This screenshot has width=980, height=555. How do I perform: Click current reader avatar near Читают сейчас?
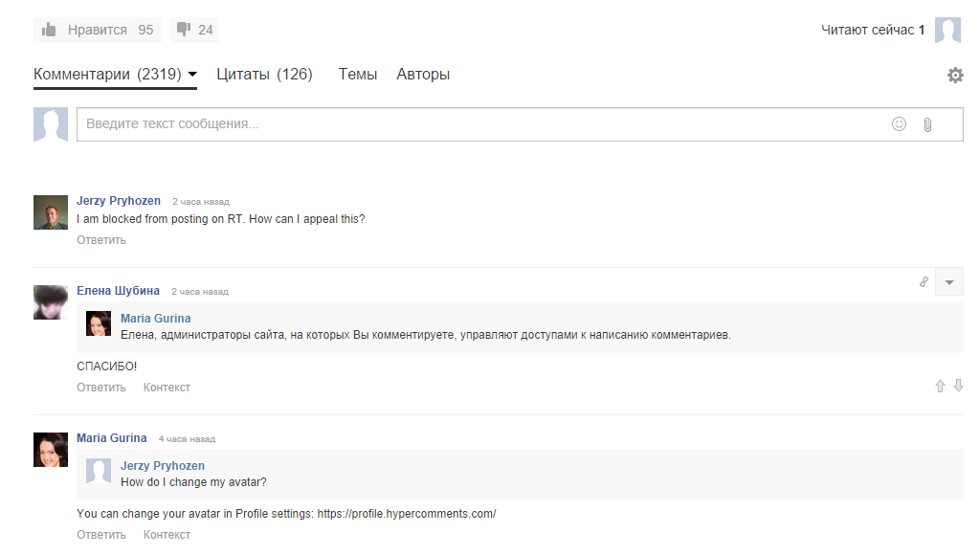coord(947,30)
